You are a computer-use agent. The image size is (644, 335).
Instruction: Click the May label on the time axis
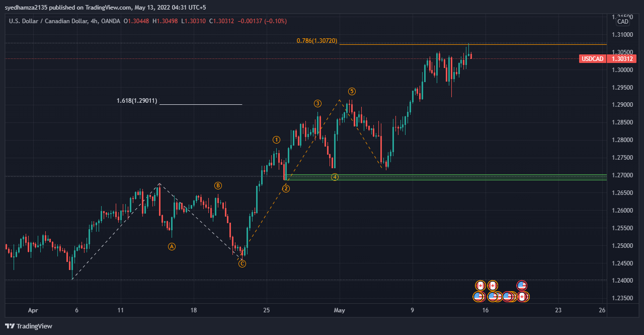pos(340,311)
